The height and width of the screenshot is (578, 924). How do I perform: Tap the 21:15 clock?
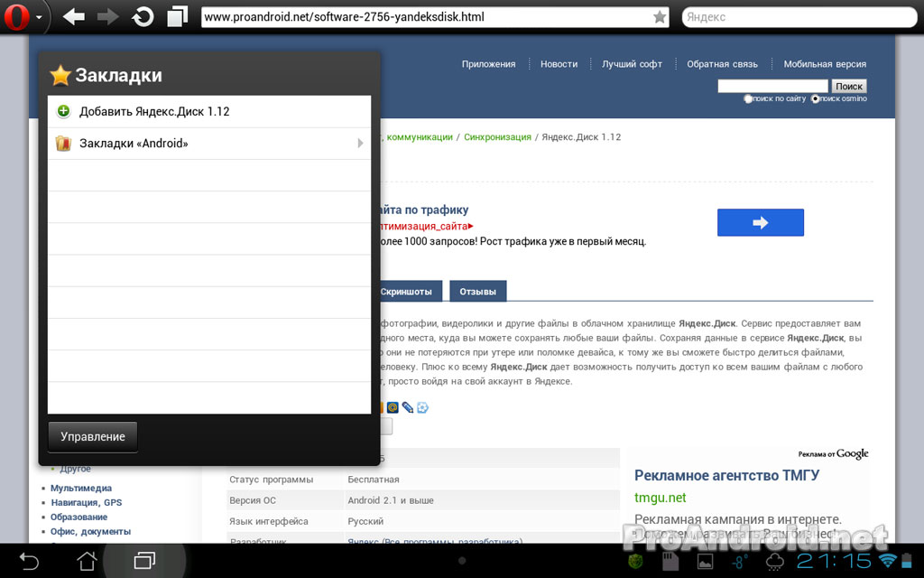coord(835,560)
